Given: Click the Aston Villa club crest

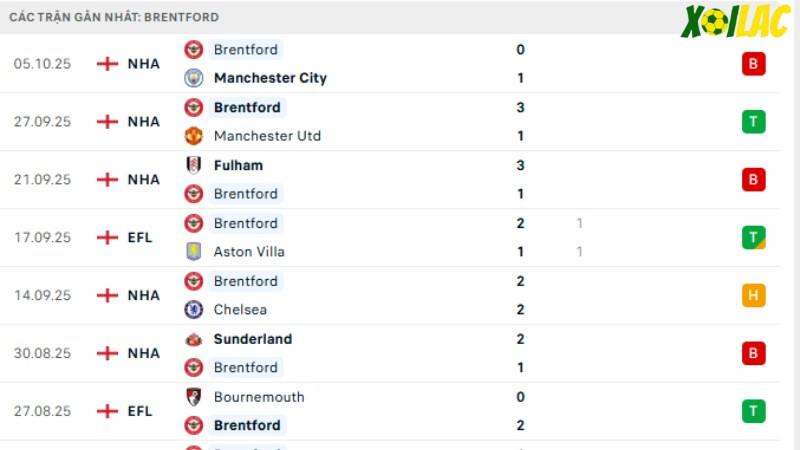Looking at the screenshot, I should click(193, 252).
